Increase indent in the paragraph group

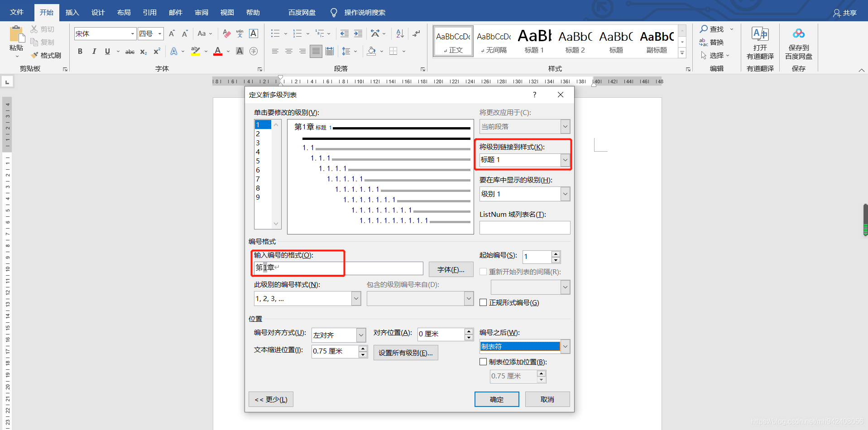358,33
